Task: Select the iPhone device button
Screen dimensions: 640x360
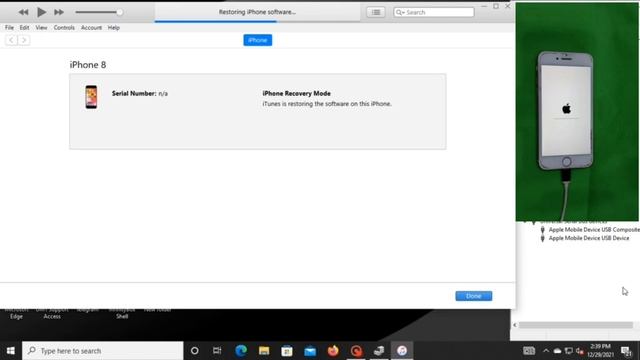Action: click(258, 40)
